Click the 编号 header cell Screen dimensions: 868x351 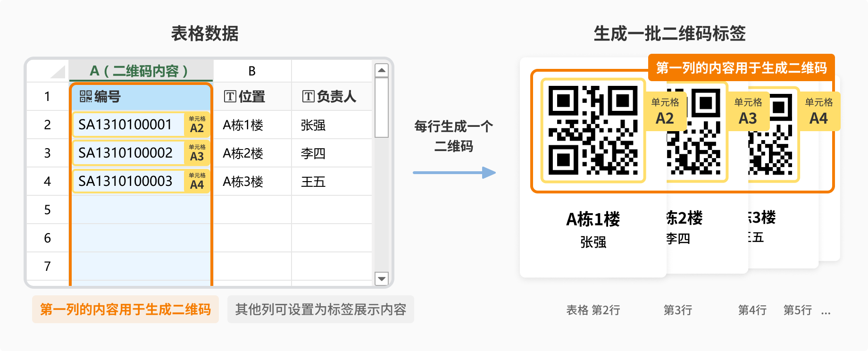click(x=141, y=97)
